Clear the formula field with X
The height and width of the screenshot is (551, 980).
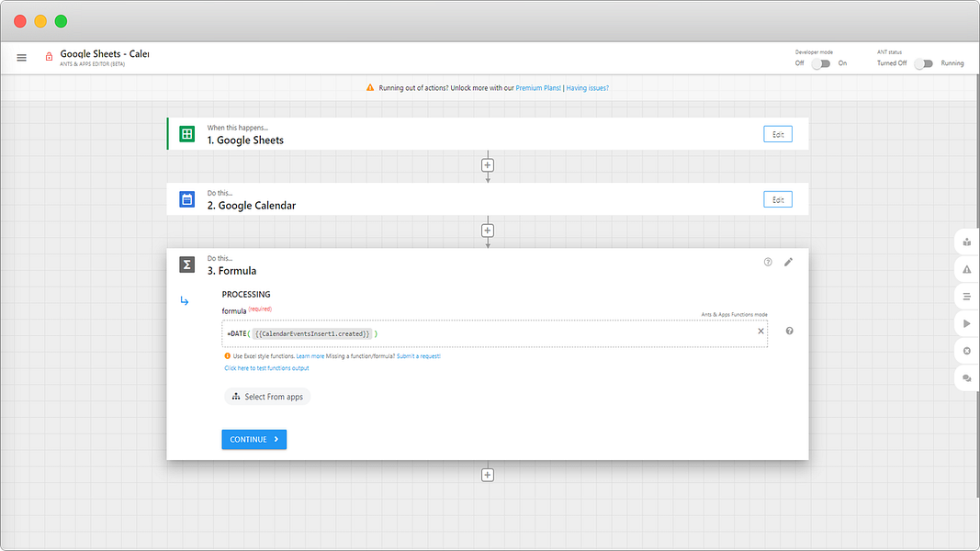760,332
